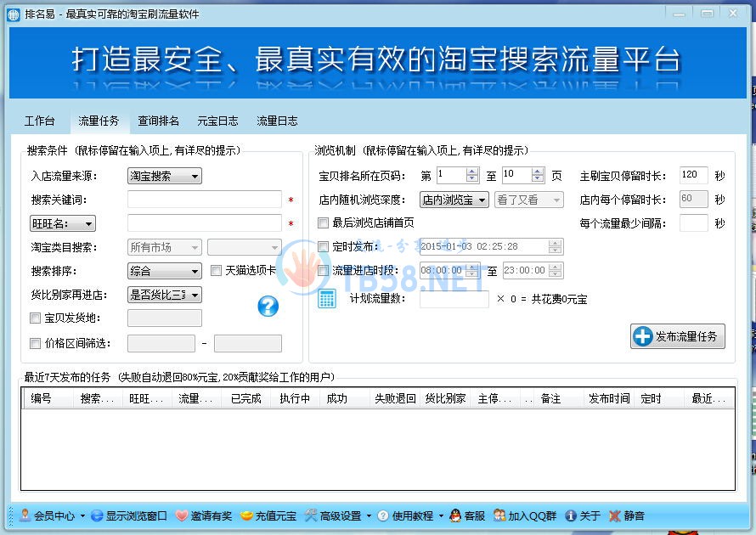
Task: Click the 客服 label
Action: click(475, 516)
